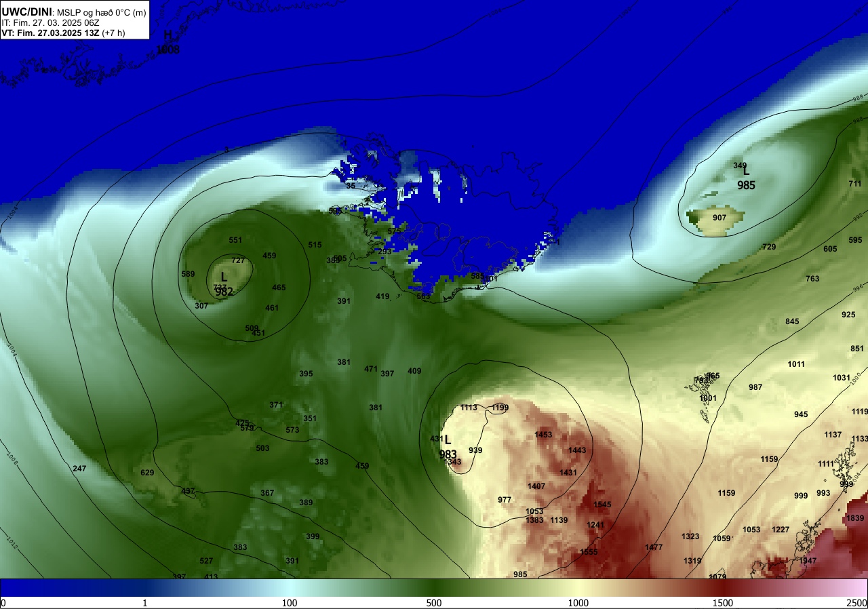Click the 1500 tick on the color scale
The height and width of the screenshot is (609, 868).
[723, 603]
